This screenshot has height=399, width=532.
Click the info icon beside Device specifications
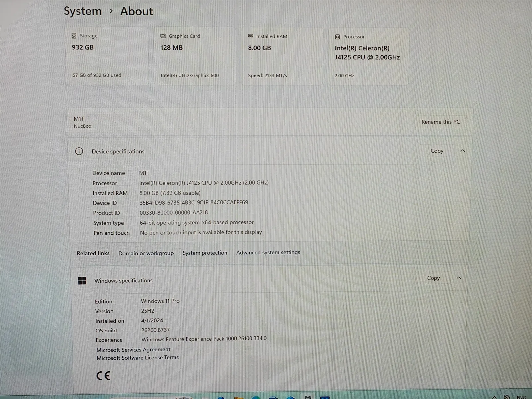79,151
